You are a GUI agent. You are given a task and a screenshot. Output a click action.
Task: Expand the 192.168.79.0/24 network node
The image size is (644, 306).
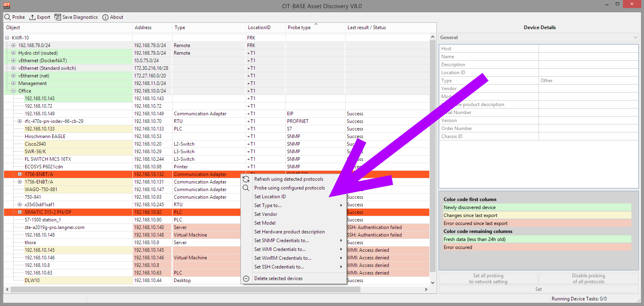click(14, 45)
